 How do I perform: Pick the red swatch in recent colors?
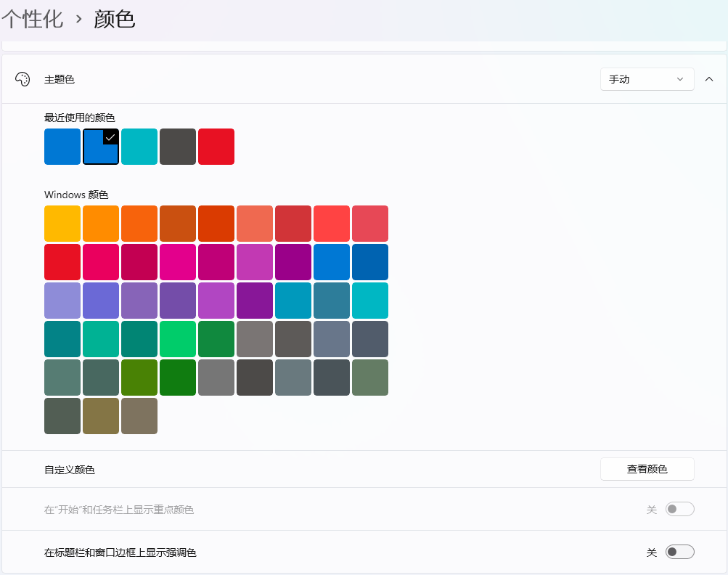(x=216, y=147)
